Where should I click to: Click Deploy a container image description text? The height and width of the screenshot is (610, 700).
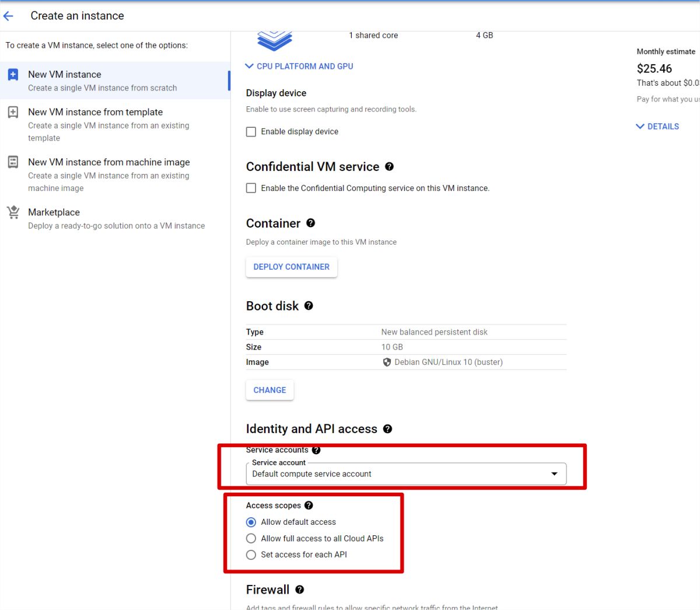coord(321,242)
